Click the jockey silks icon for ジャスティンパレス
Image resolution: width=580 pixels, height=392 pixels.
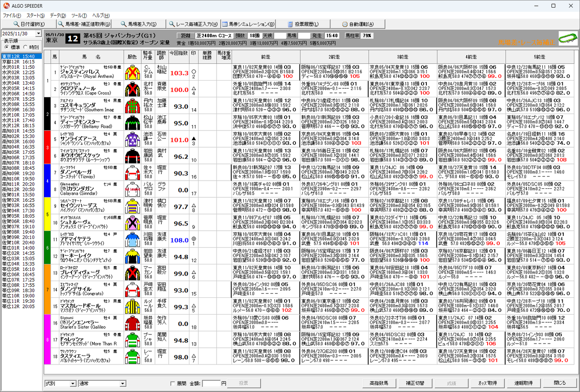pos(132,72)
